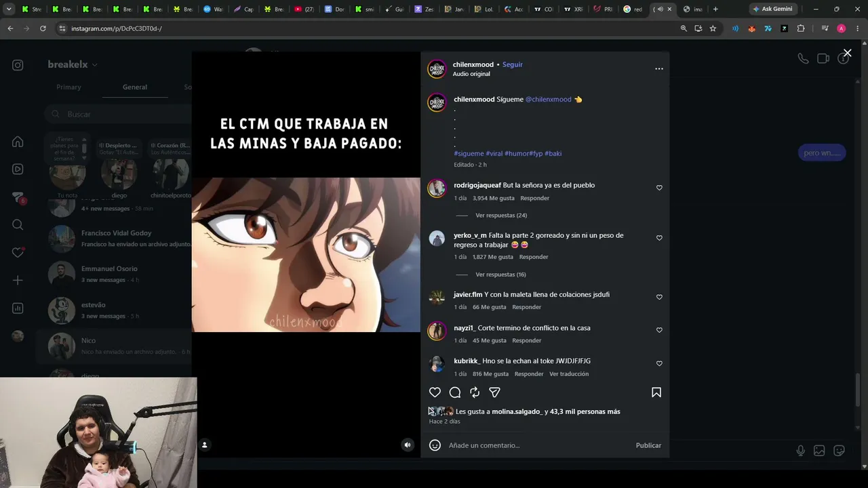
Task: Close the post overlay with the X
Action: 847,53
